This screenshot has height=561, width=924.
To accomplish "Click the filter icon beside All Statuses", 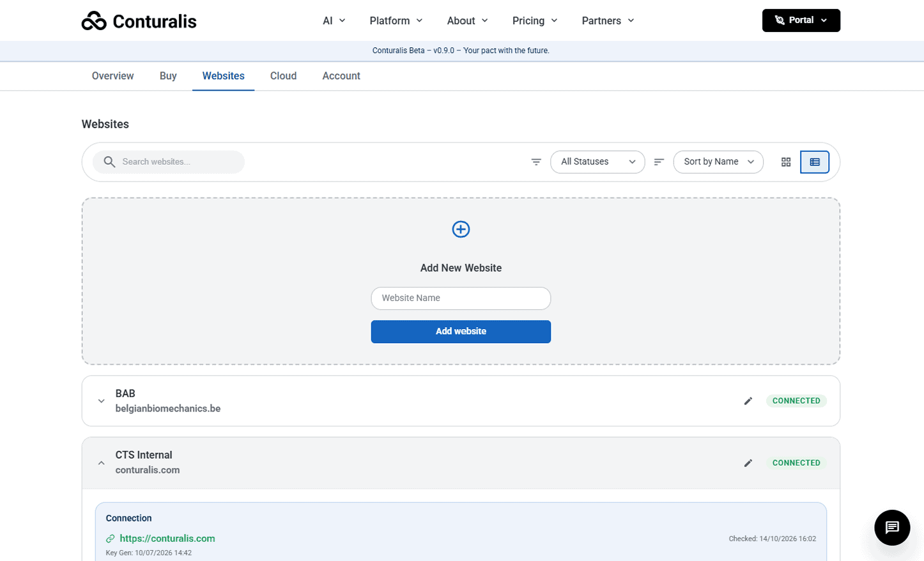I will (536, 162).
